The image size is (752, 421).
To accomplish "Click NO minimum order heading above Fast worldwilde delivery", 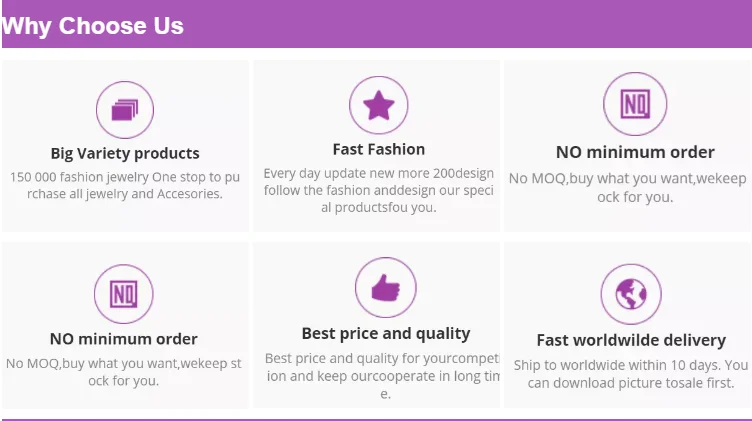I will [x=635, y=152].
